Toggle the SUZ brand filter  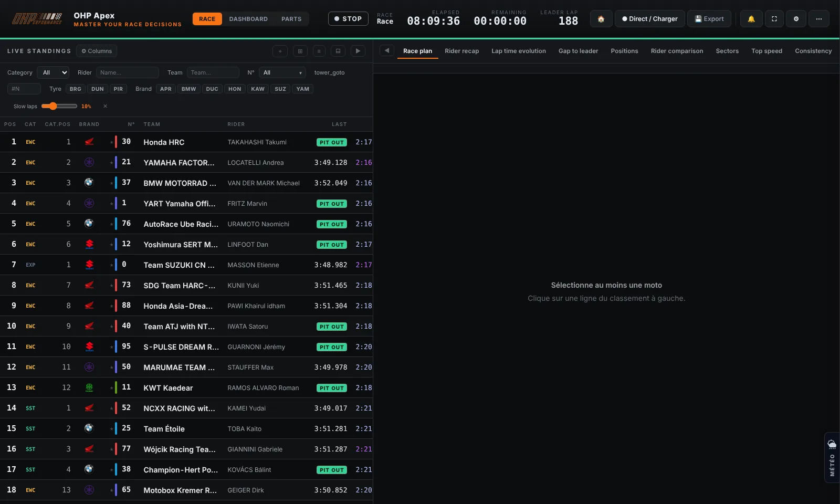click(280, 89)
